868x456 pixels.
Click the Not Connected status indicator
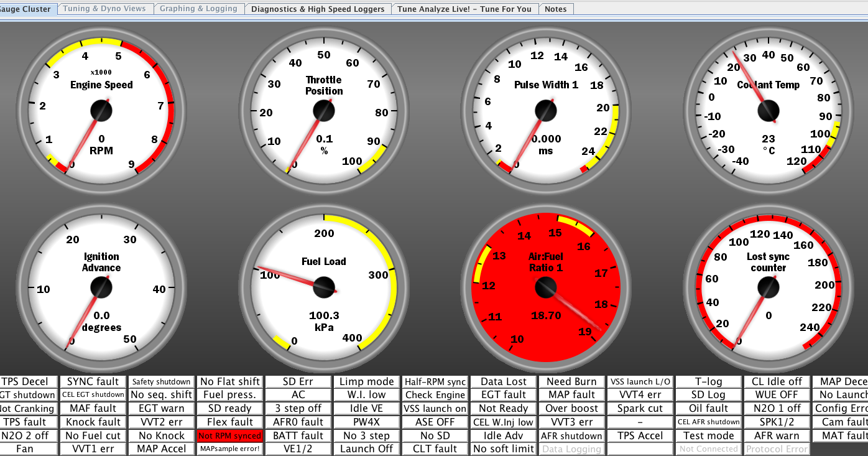click(708, 449)
